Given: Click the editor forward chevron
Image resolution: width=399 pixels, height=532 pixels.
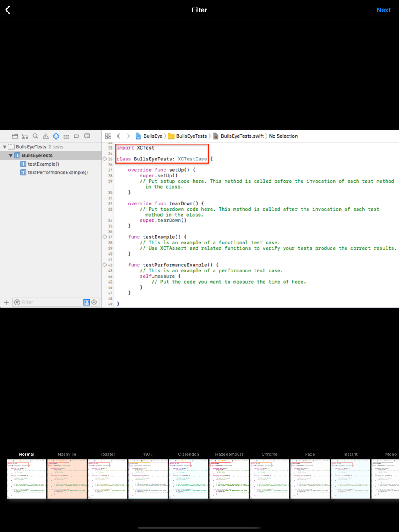Looking at the screenshot, I should point(128,136).
